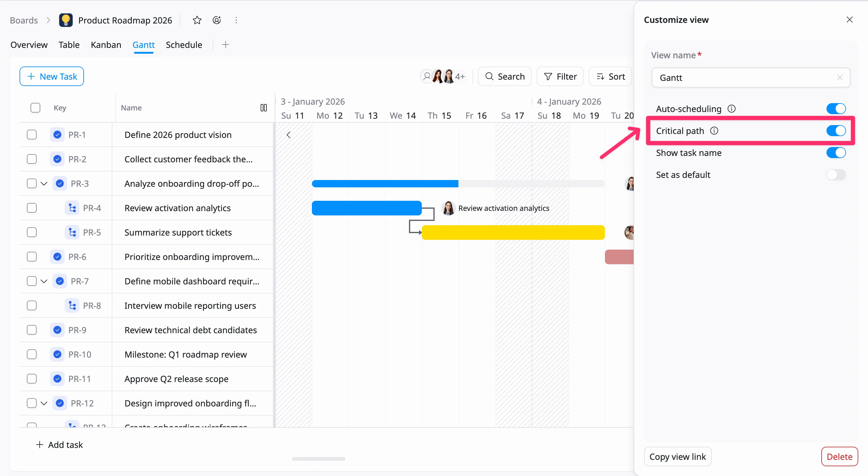Open the 'Approve Q2 release scope' task

[177, 379]
